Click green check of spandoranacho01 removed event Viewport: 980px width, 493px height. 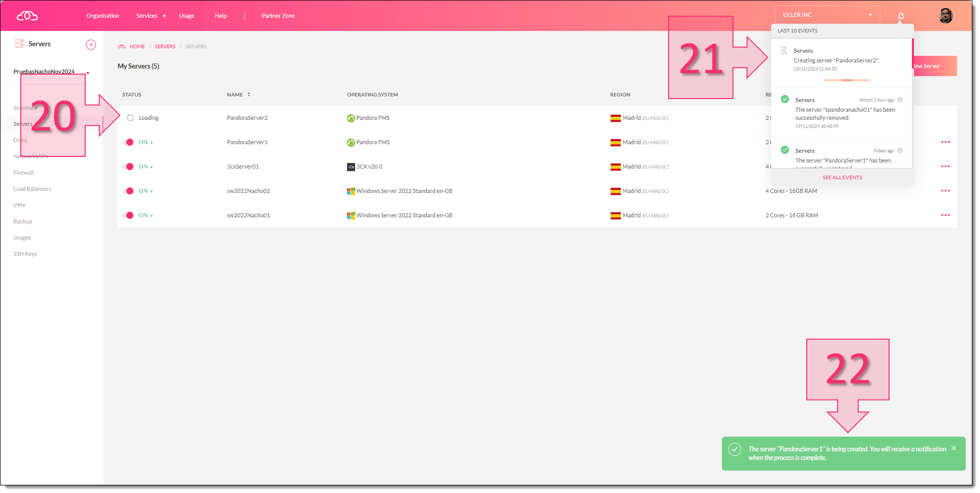785,100
